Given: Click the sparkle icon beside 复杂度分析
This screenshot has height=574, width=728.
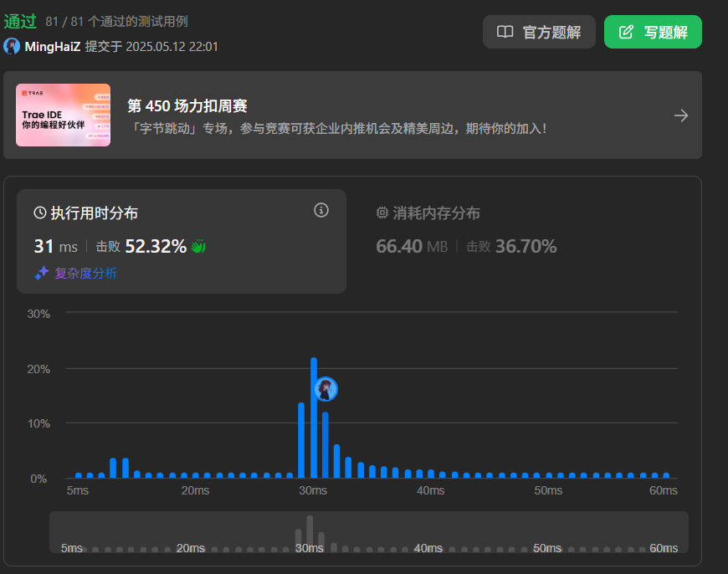Looking at the screenshot, I should pyautogui.click(x=42, y=273).
